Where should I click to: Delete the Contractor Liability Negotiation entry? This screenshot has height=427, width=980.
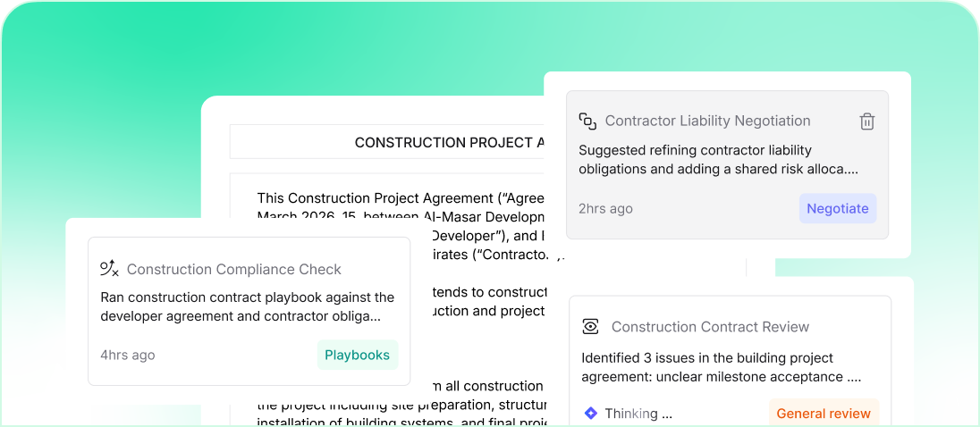coord(866,121)
